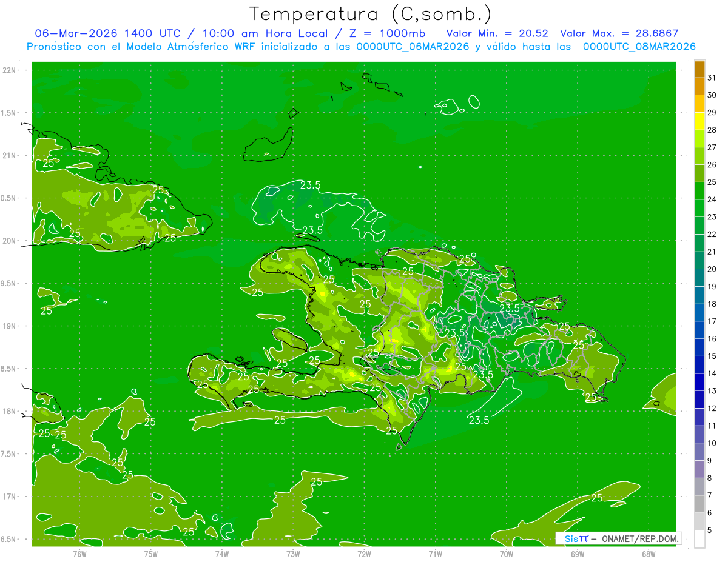This screenshot has width=728, height=562.
Task: Pick legend swatch between 15 and 16
Action: [699, 347]
